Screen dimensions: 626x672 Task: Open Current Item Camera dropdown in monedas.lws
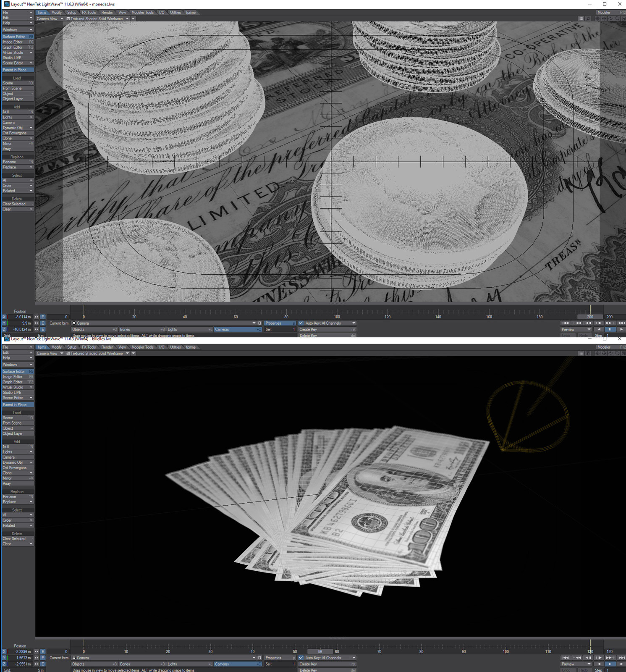164,323
